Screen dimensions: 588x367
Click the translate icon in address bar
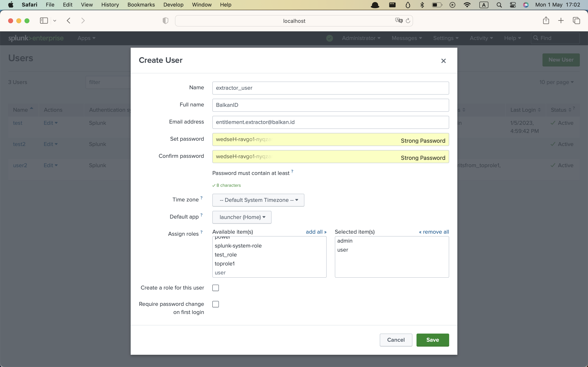click(399, 21)
